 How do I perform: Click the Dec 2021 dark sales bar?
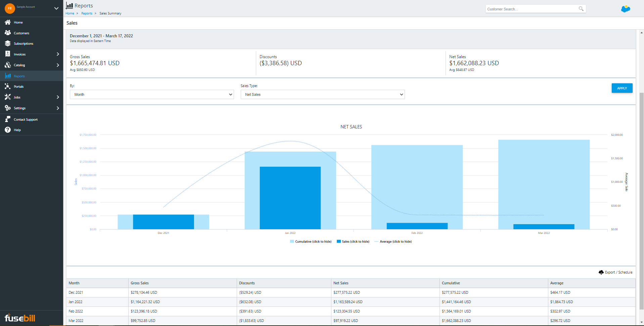click(164, 222)
